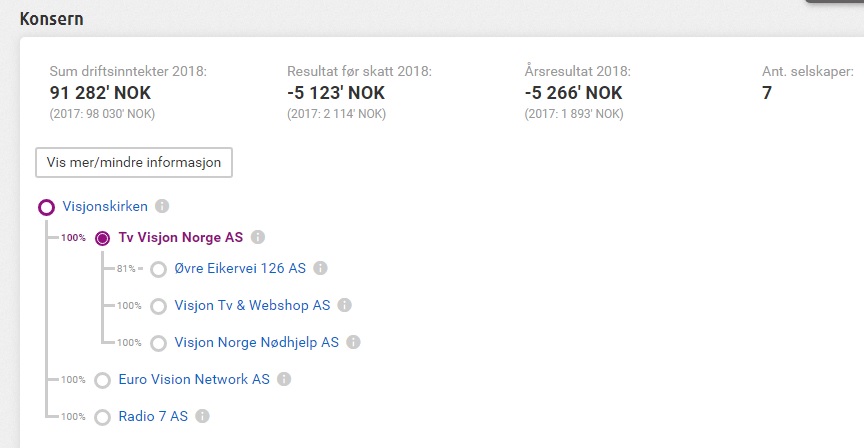Open the Euro Vision Network AS link

tap(194, 379)
